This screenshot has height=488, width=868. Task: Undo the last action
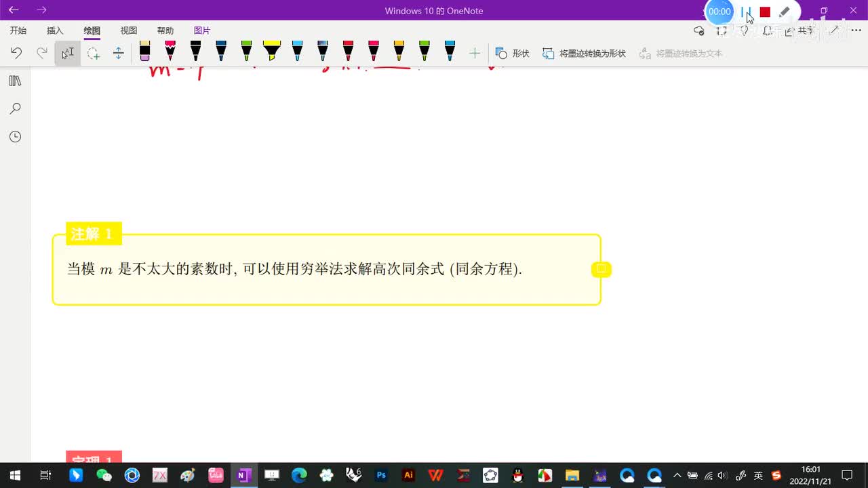click(16, 53)
